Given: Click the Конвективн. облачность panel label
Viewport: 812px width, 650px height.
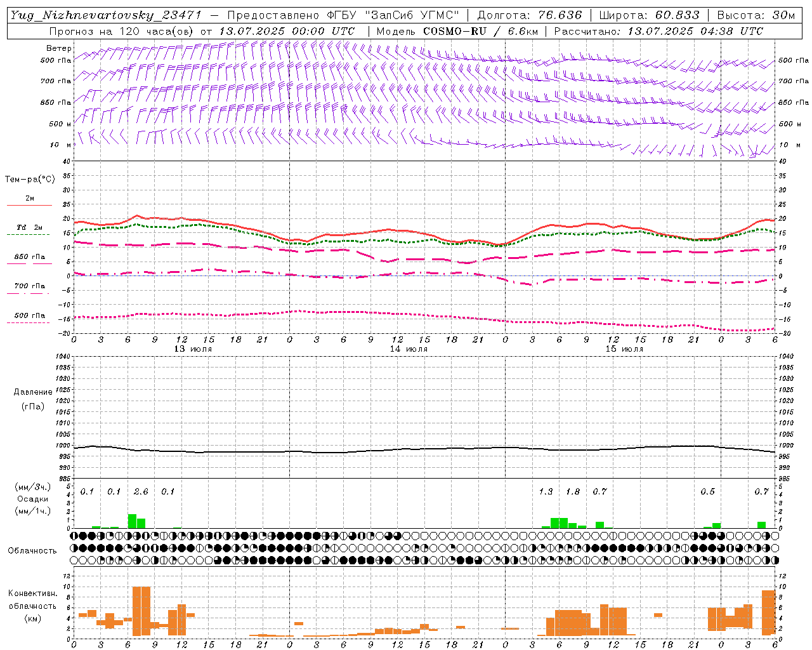Looking at the screenshot, I should [x=33, y=600].
